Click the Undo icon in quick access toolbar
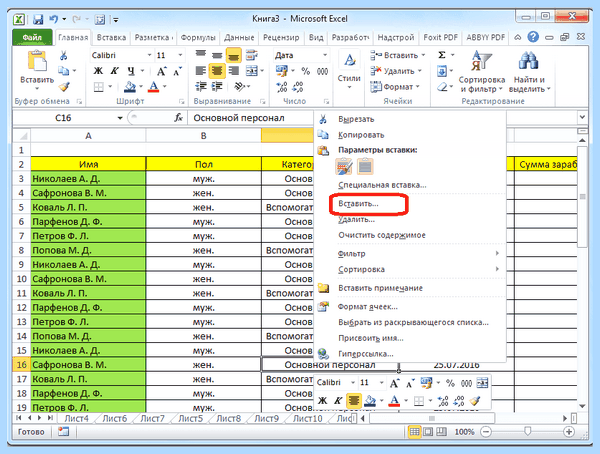Viewport: 600px width, 454px height. point(54,19)
